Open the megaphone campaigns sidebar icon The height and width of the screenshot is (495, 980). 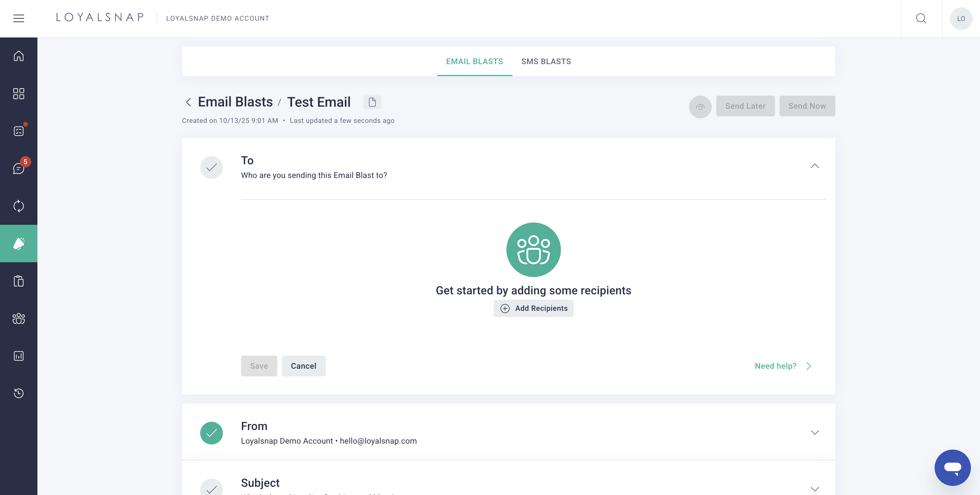(x=19, y=243)
